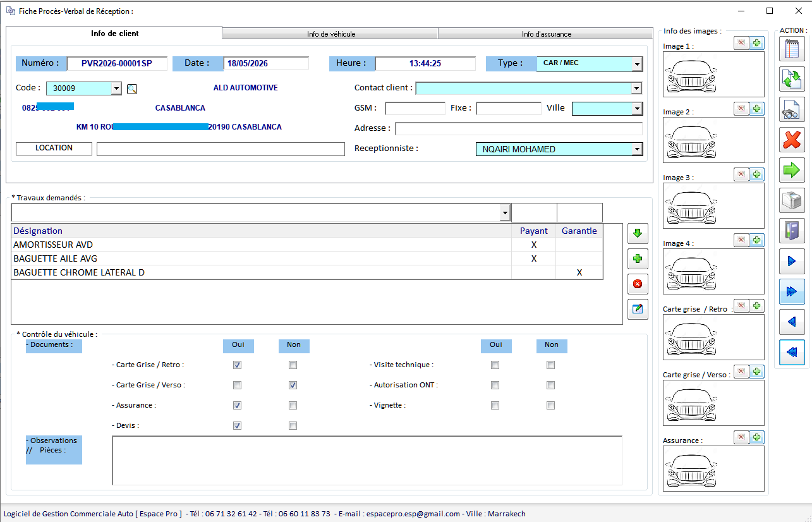
Task: Tick Oui for Autorisation ONT
Action: (495, 385)
